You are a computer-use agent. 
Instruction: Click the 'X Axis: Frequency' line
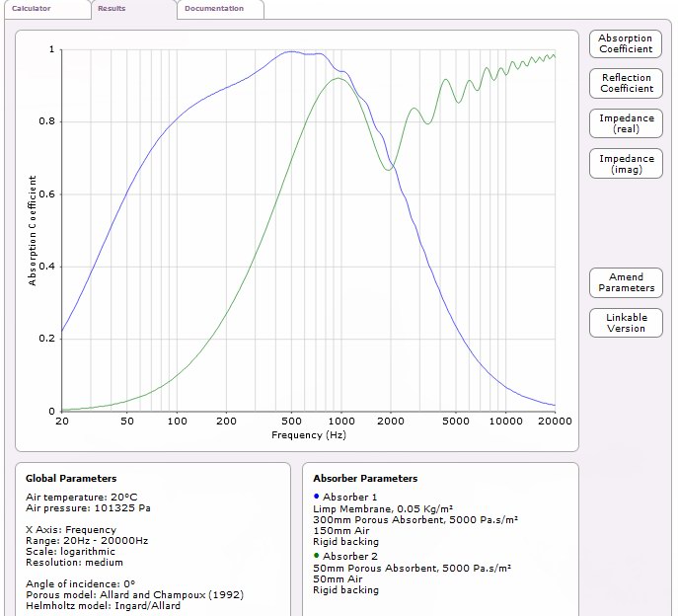(x=71, y=530)
